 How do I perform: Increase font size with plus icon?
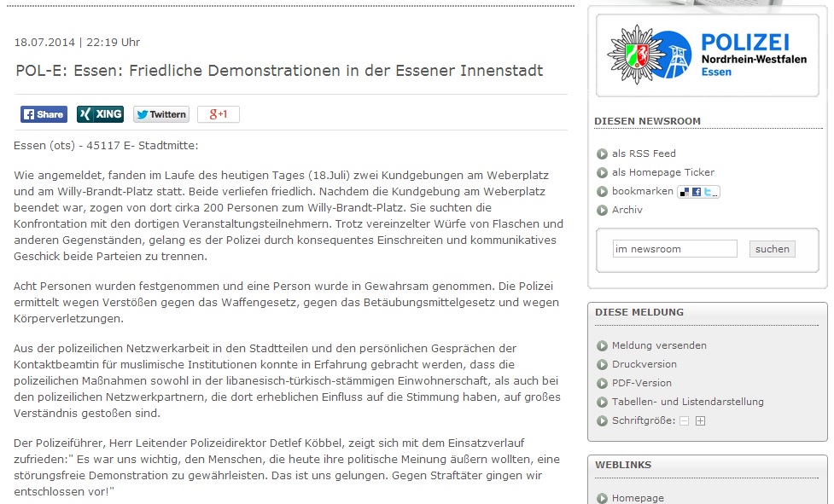701,421
